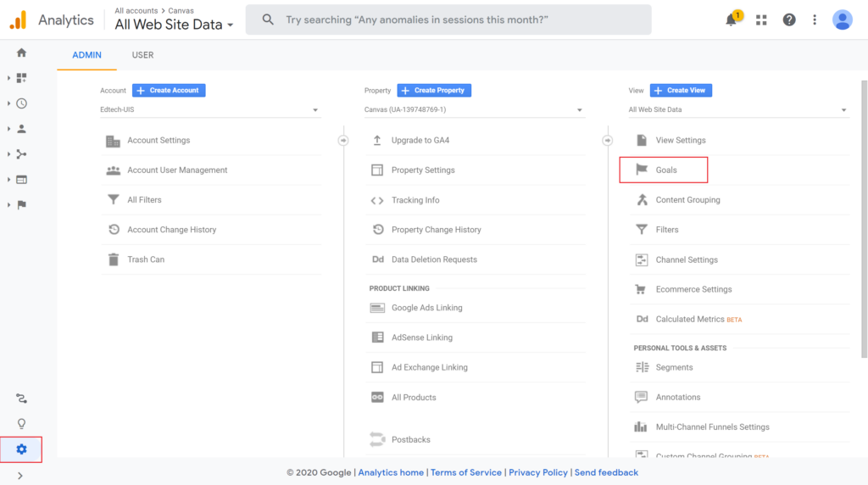
Task: Expand the Customization sidebar arrow
Action: [8, 78]
